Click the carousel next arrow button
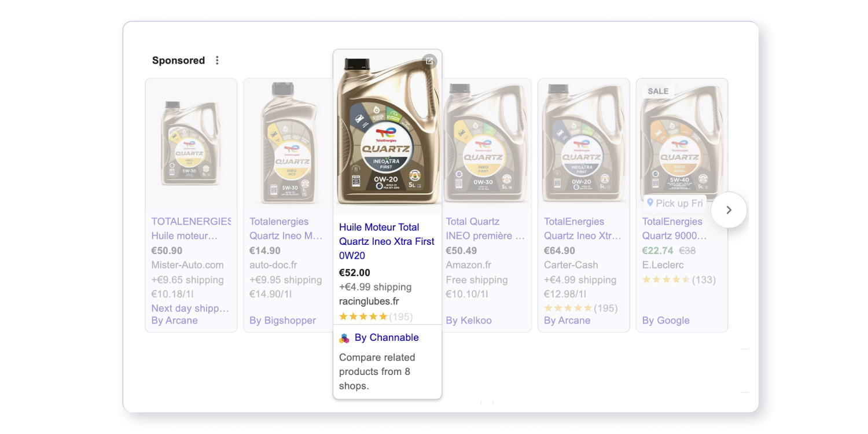 pos(729,210)
